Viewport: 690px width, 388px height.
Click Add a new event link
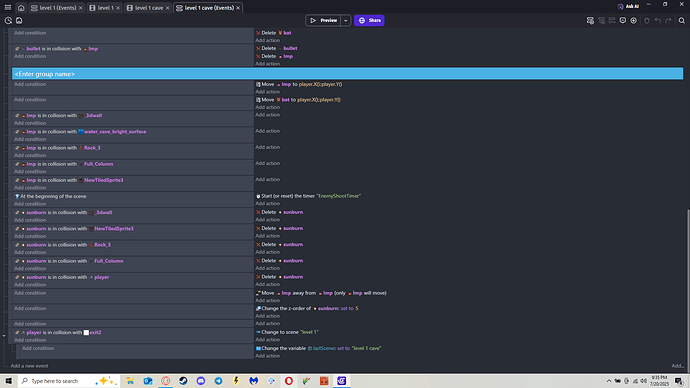[x=29, y=366]
